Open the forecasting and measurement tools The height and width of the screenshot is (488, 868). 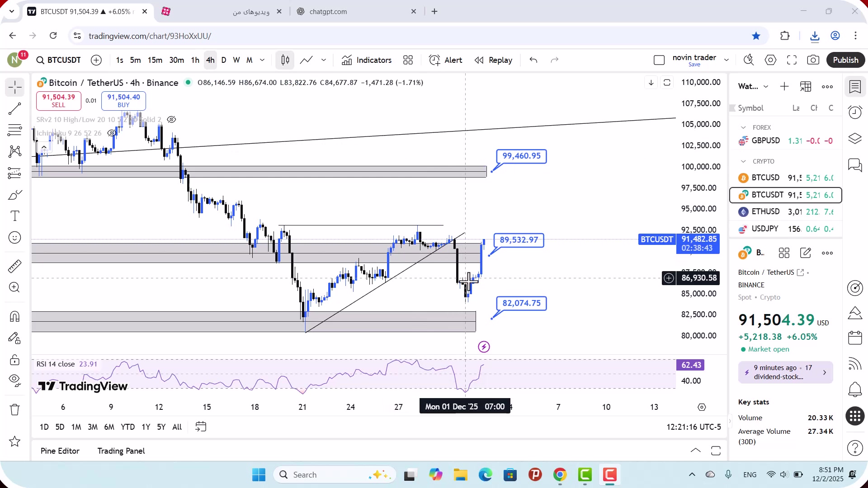point(15,173)
